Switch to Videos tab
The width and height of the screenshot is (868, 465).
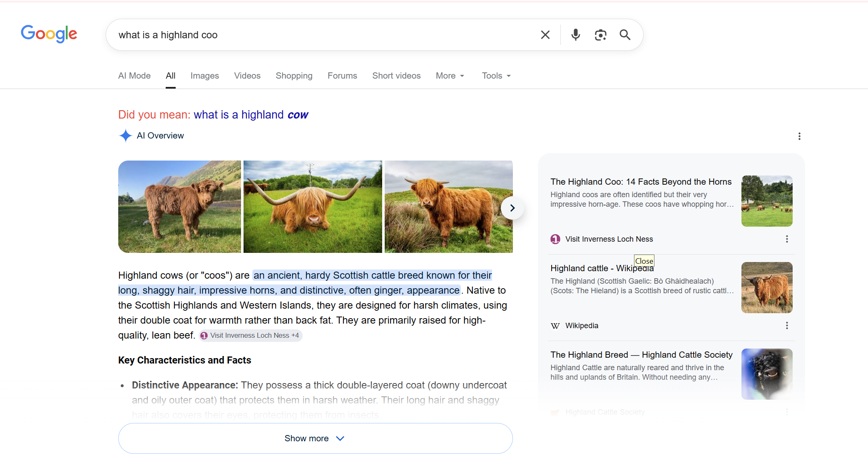[247, 76]
